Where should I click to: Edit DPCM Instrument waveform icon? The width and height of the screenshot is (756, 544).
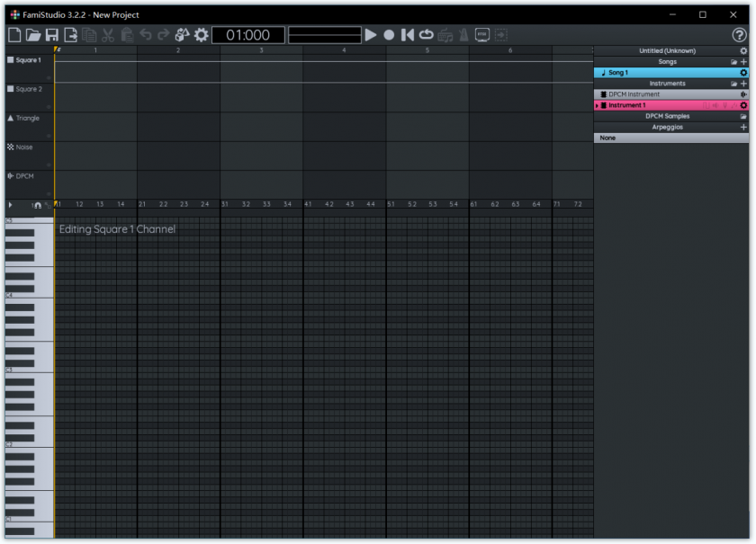click(x=743, y=94)
